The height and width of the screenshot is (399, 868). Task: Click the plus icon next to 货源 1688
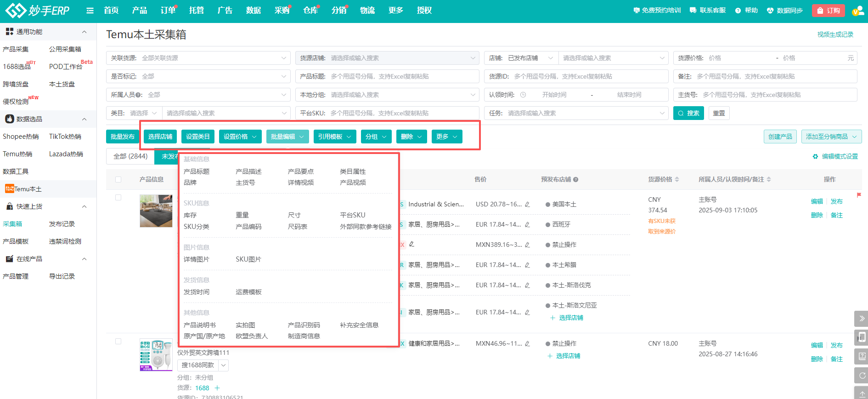217,388
